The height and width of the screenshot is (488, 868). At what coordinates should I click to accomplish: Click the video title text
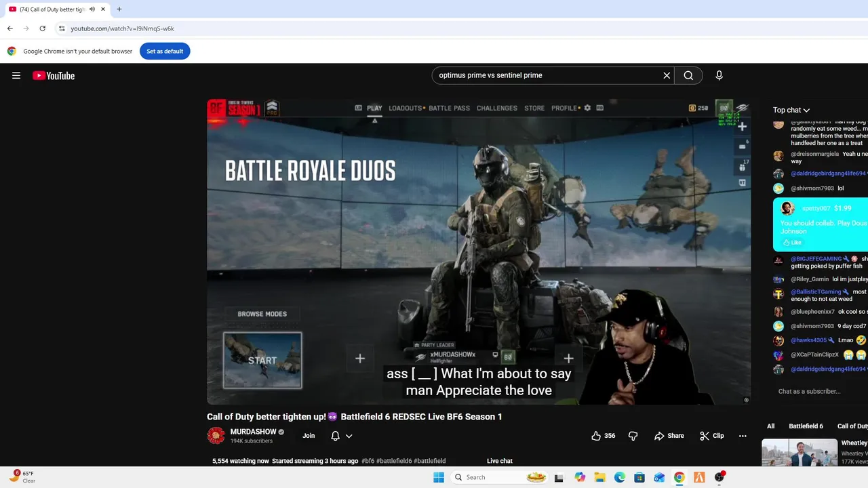tap(355, 417)
